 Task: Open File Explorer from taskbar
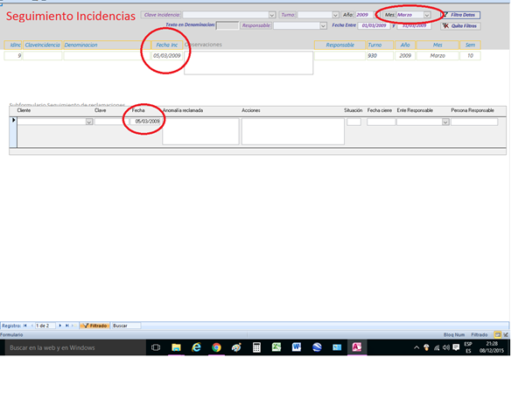pos(176,347)
